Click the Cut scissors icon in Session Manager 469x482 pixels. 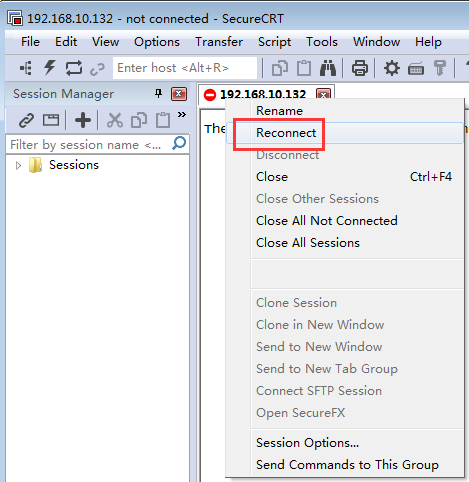click(x=115, y=120)
